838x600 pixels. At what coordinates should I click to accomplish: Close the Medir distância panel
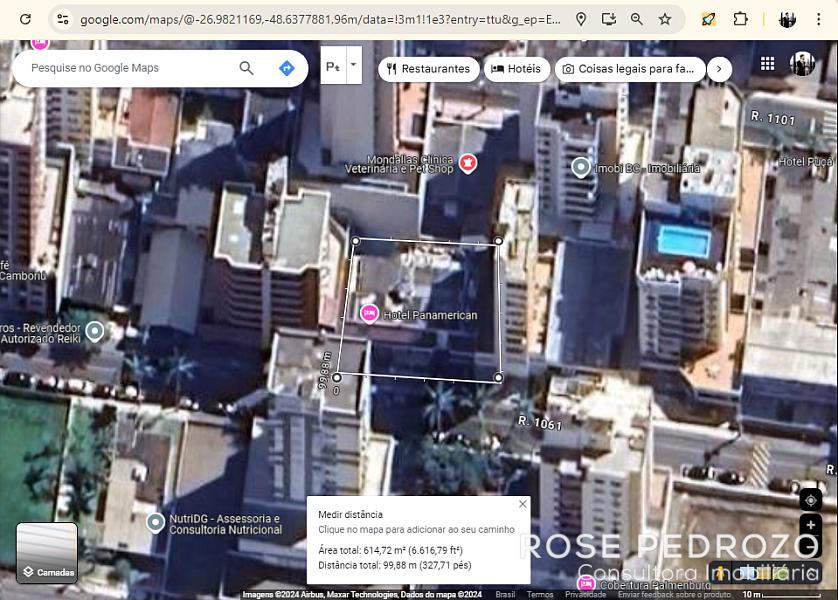point(522,505)
